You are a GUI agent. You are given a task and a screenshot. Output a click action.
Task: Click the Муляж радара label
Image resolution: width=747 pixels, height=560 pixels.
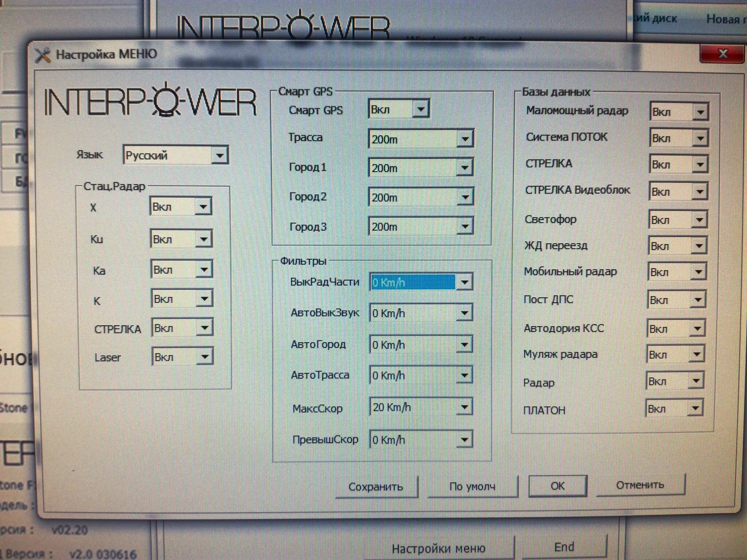coord(560,354)
